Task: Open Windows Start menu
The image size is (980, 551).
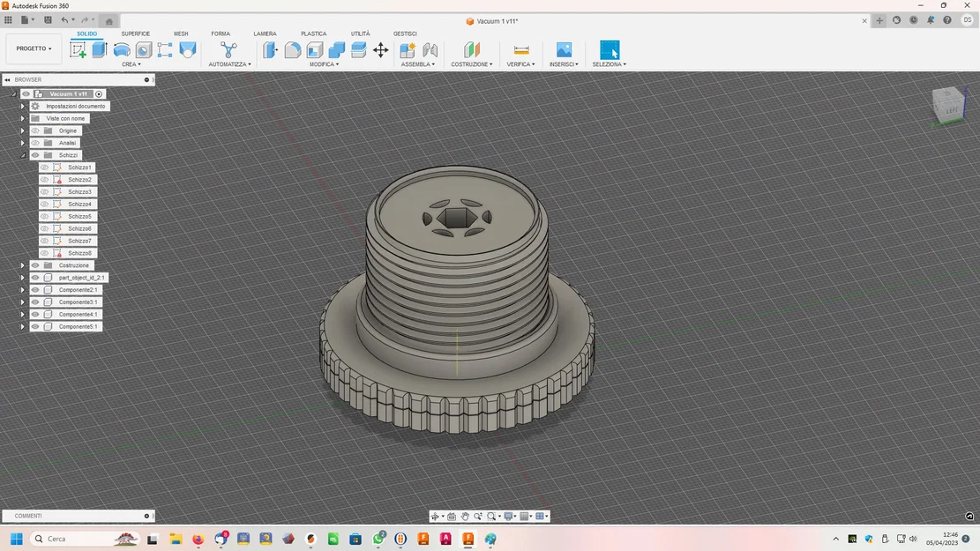Action: click(x=17, y=539)
